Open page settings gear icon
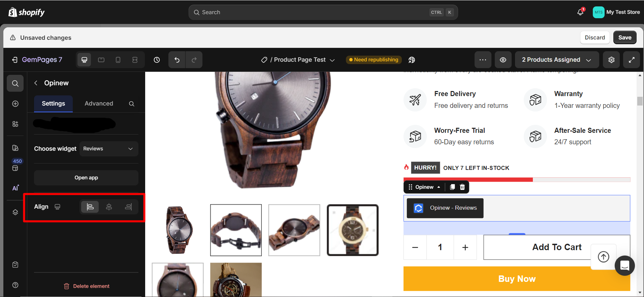This screenshot has height=297, width=644. [x=611, y=60]
